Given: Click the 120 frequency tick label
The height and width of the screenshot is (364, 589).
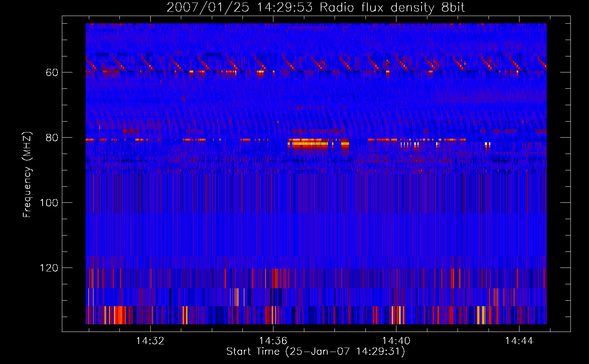Looking at the screenshot, I should [x=49, y=268].
